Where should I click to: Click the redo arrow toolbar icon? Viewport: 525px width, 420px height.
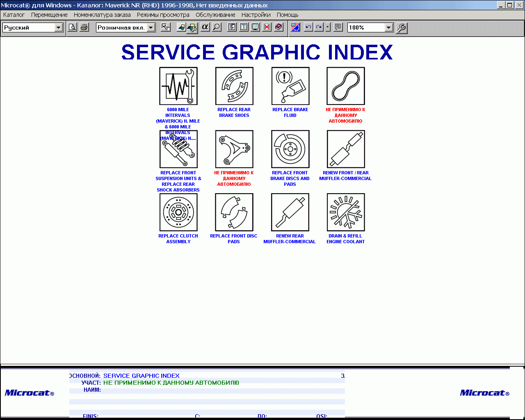(319, 27)
